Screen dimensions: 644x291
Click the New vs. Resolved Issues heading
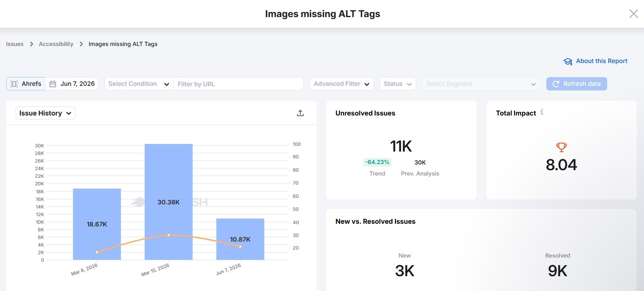pos(376,221)
